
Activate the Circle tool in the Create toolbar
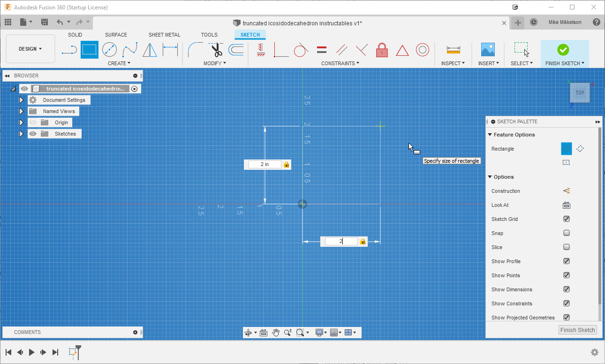(x=109, y=49)
